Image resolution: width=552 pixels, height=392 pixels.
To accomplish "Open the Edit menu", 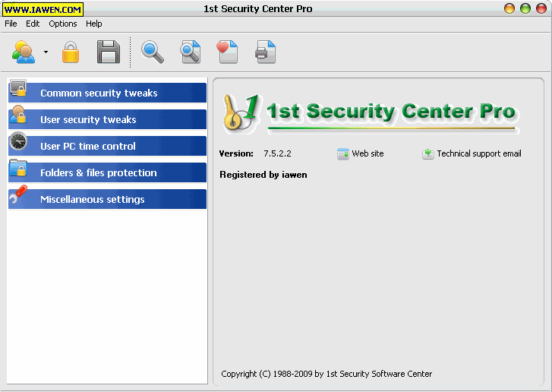I will (33, 24).
